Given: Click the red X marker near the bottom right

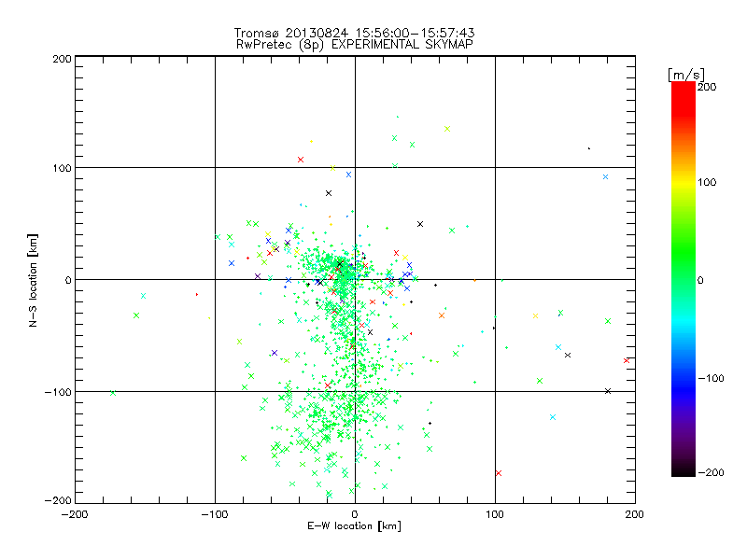Looking at the screenshot, I should click(499, 473).
